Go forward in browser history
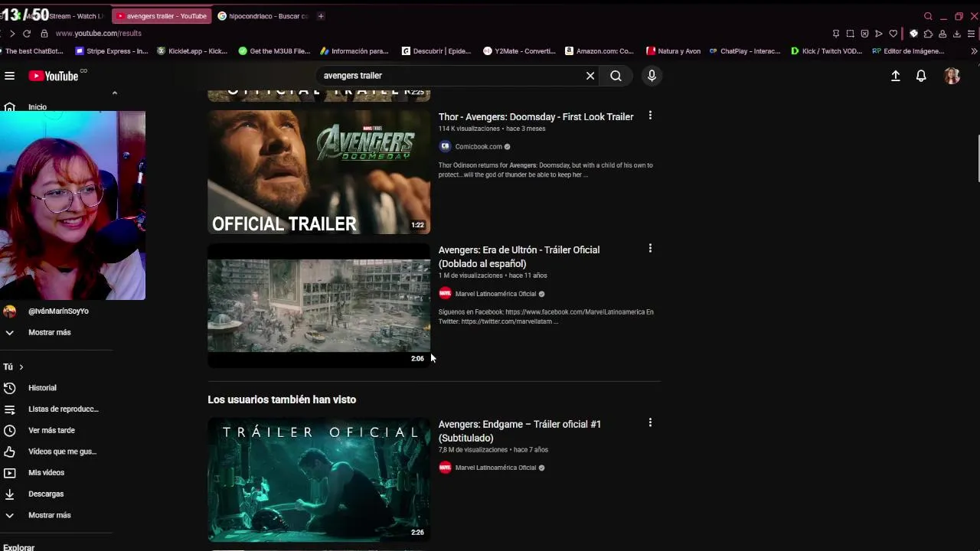The width and height of the screenshot is (980, 551). (11, 34)
